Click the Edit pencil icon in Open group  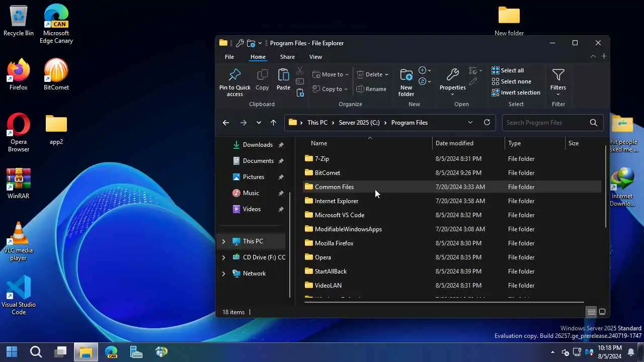click(473, 81)
